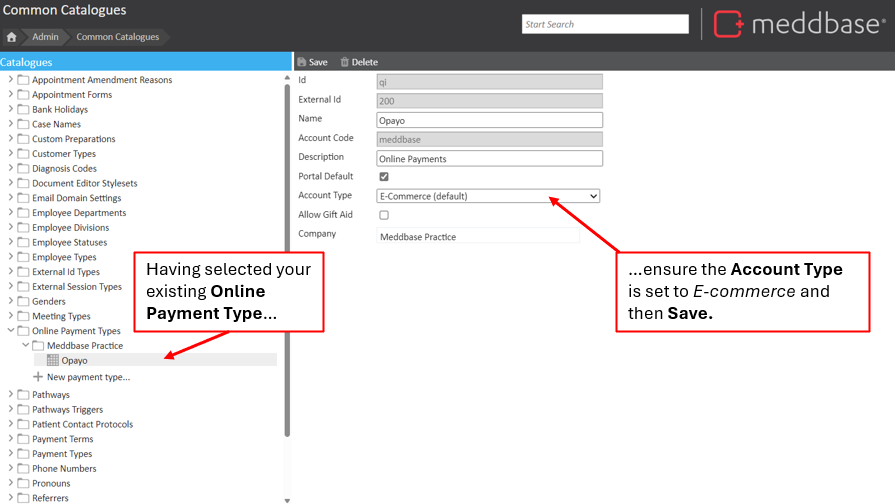Go to Admin in the breadcrumb
Screen dimensions: 895x504
(45, 37)
